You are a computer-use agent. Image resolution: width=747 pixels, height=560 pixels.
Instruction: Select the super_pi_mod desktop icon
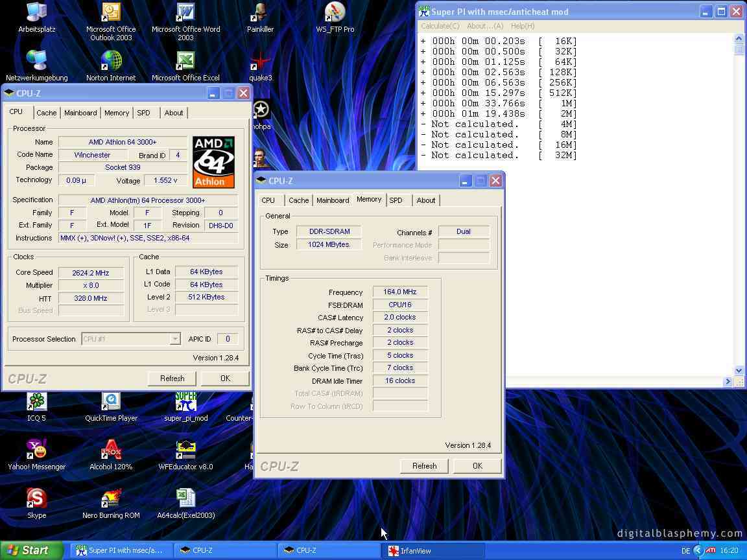[x=186, y=407]
